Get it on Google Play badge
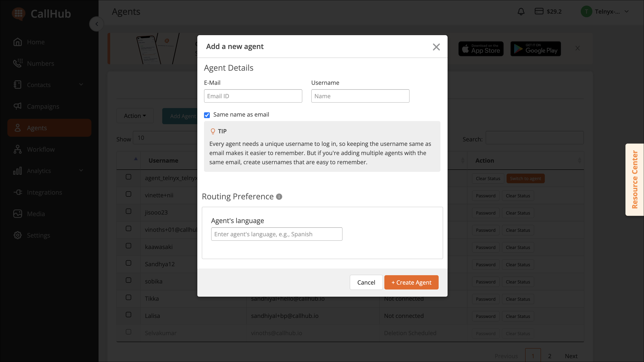 pos(535,49)
